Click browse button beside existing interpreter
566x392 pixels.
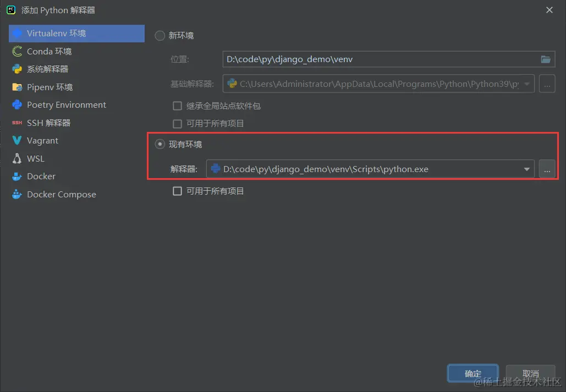(547, 169)
